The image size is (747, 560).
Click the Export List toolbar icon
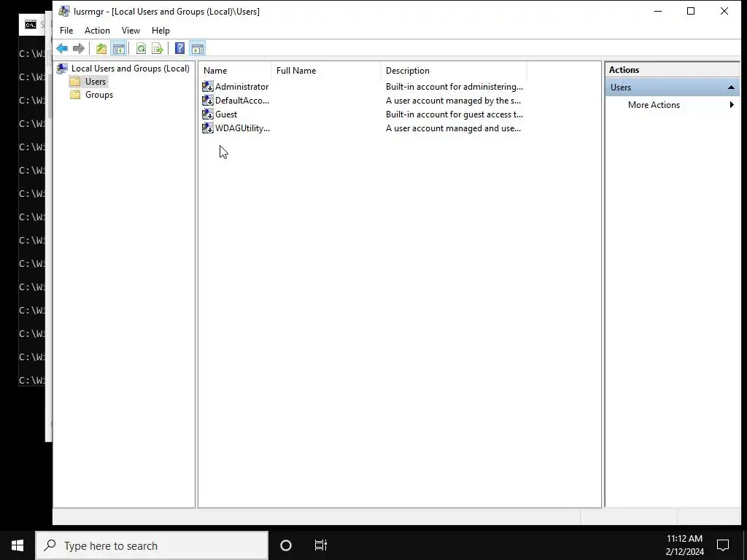tap(158, 49)
